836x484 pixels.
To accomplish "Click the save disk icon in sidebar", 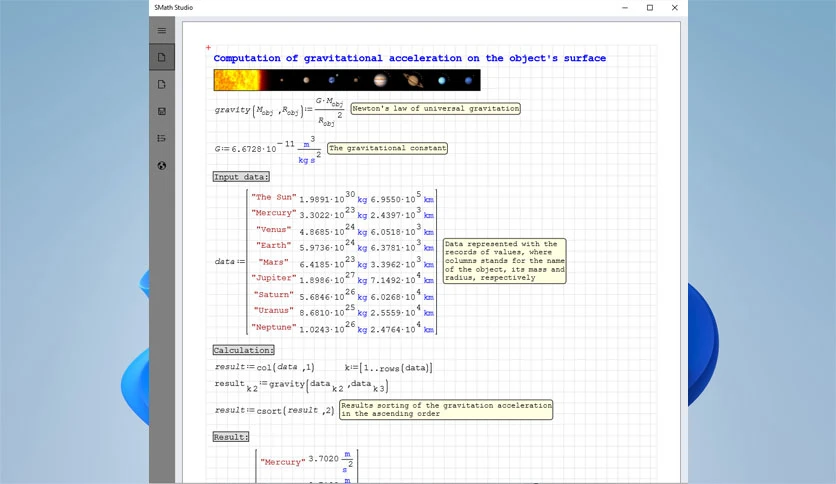I will pyautogui.click(x=162, y=111).
